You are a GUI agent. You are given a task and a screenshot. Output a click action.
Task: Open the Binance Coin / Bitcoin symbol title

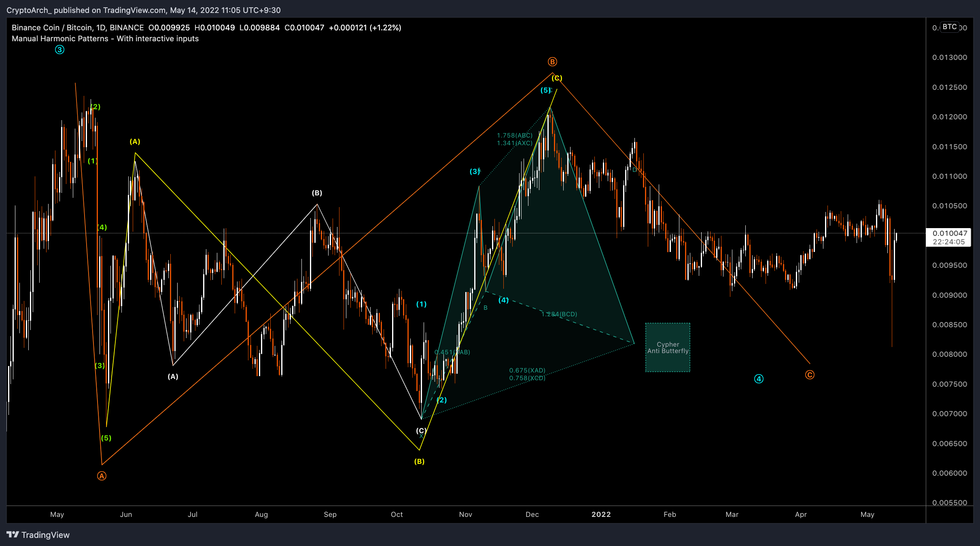(78, 28)
